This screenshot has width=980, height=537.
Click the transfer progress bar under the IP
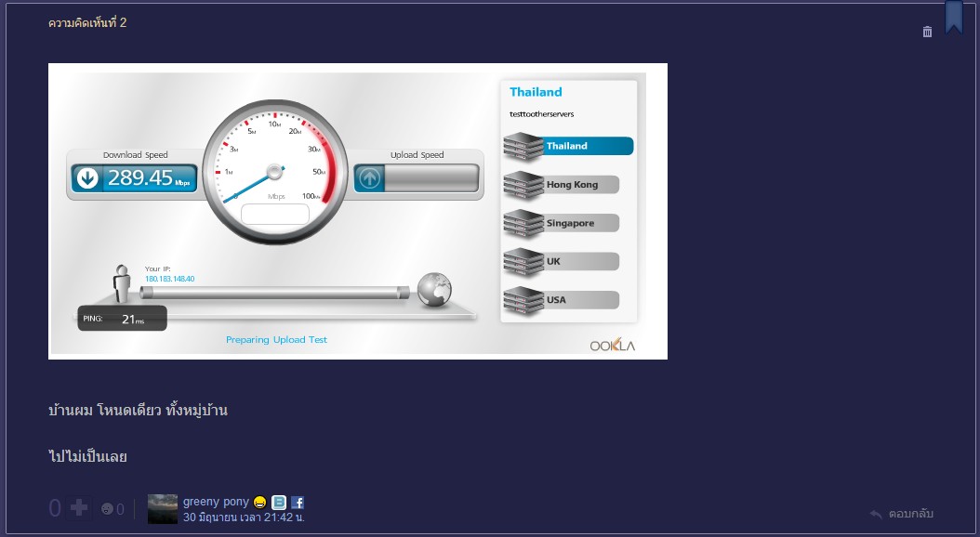click(x=275, y=293)
